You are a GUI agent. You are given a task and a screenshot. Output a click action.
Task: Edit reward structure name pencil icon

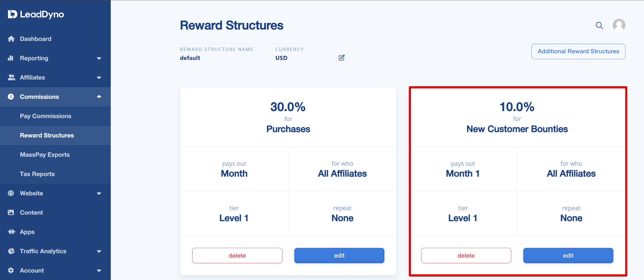[342, 58]
